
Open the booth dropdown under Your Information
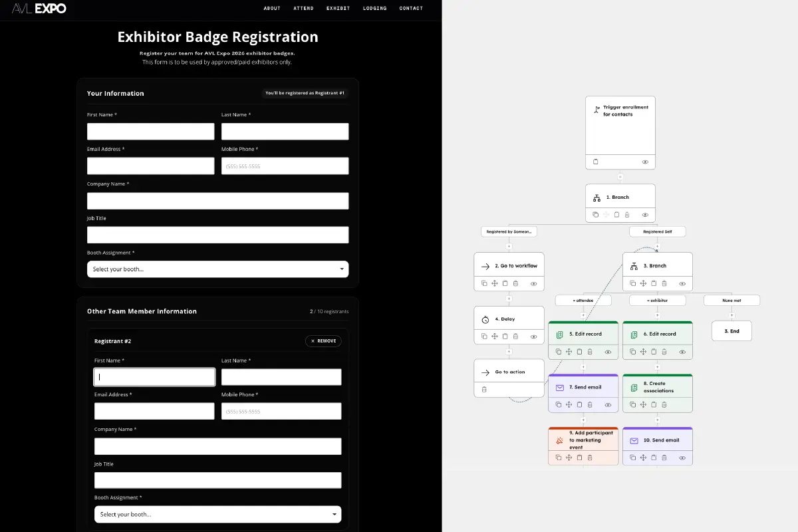pyautogui.click(x=217, y=269)
